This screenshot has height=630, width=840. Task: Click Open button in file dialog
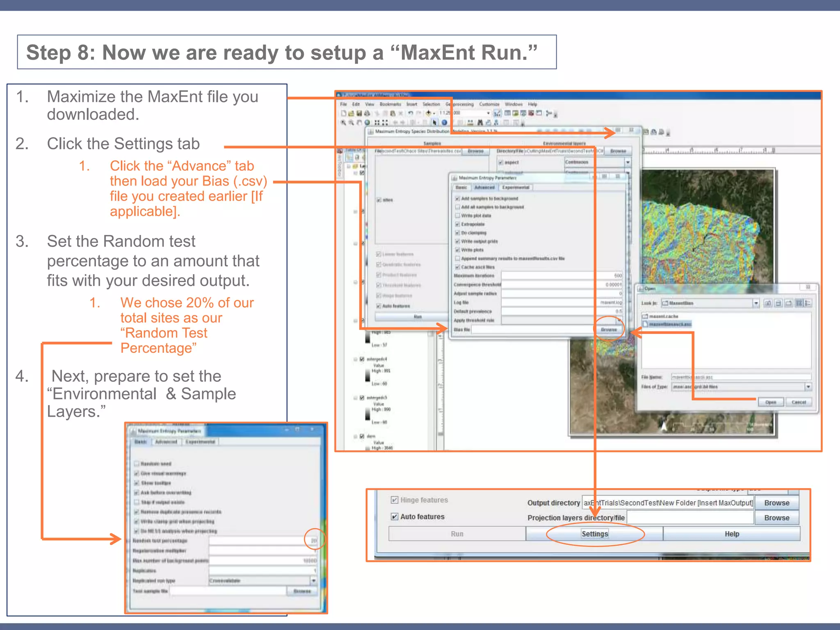pyautogui.click(x=770, y=402)
